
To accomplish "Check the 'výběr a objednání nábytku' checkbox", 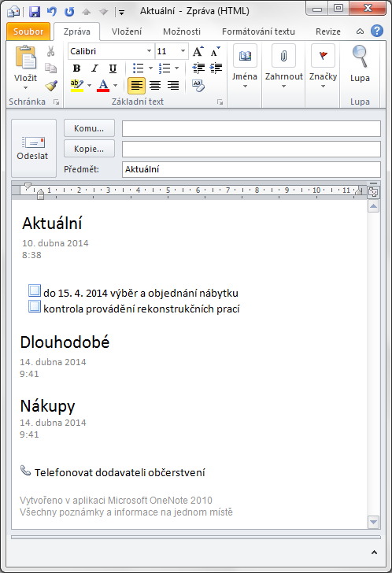I will (35, 290).
